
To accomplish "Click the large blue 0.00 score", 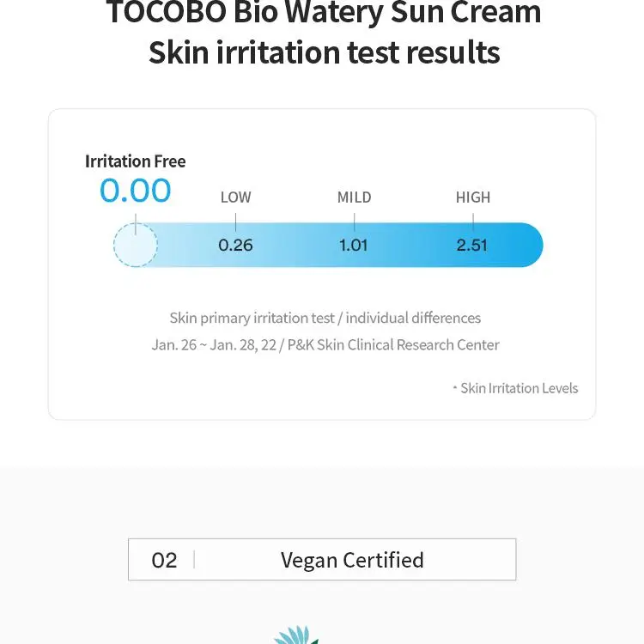I will pyautogui.click(x=135, y=191).
